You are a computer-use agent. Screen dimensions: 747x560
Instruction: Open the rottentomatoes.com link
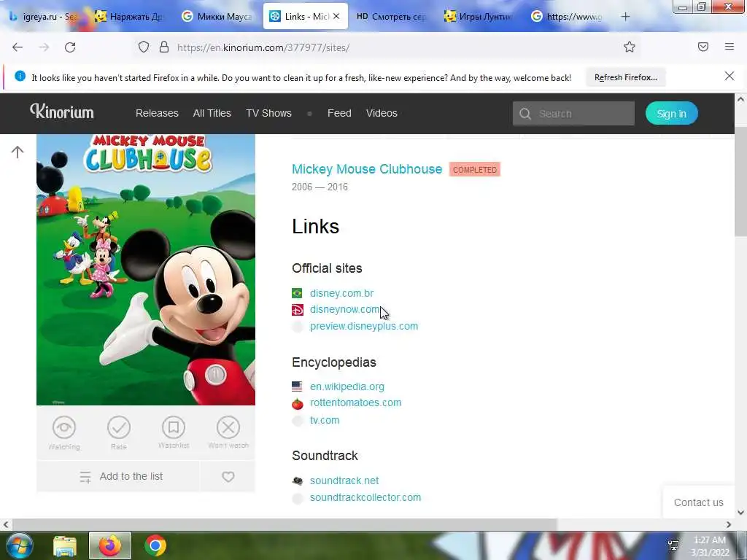[x=355, y=402]
